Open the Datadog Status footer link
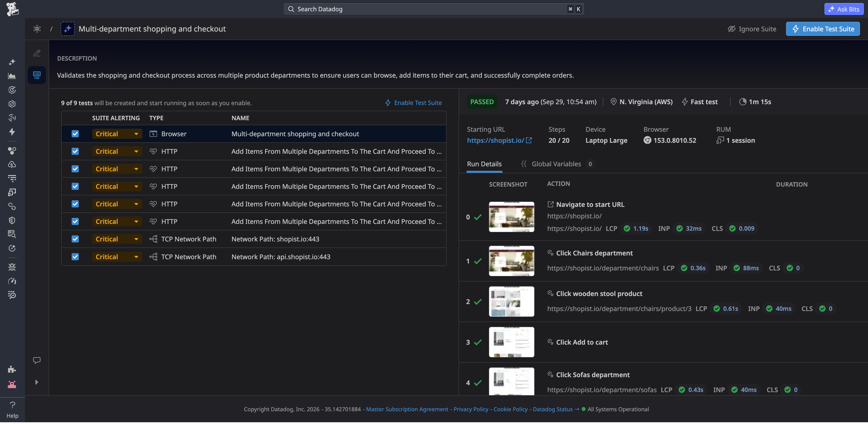 tap(556, 410)
